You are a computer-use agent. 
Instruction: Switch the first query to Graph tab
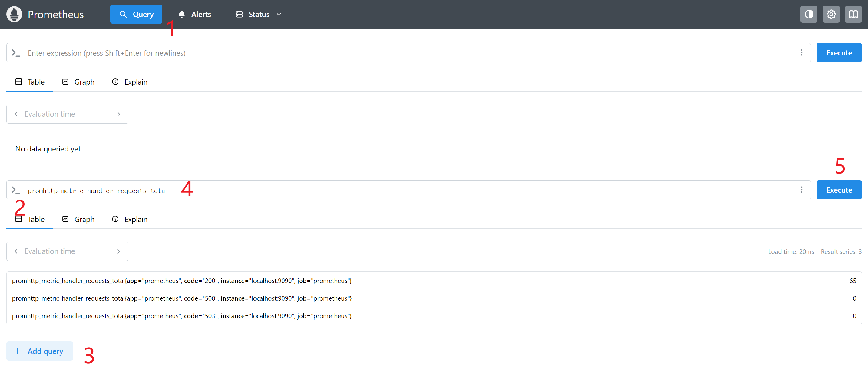coord(78,82)
